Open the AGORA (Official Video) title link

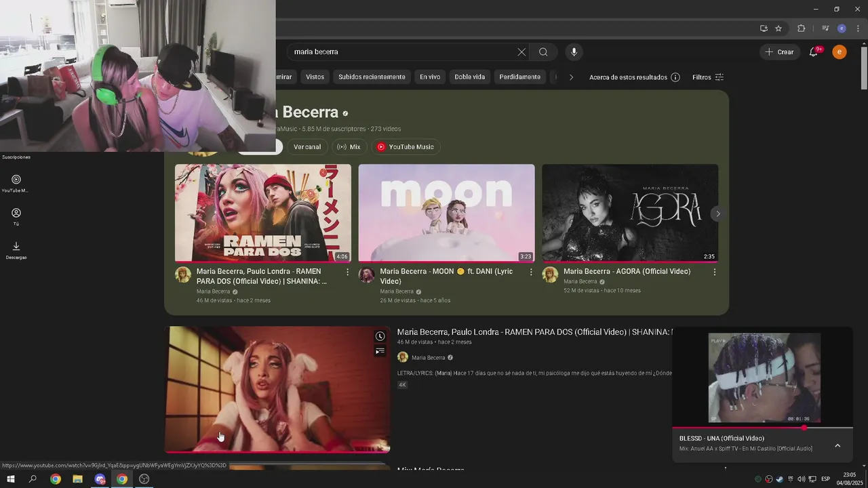[x=627, y=271]
